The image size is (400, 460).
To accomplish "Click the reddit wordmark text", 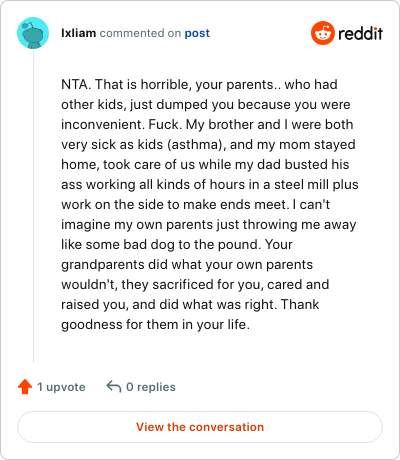I will click(x=360, y=33).
